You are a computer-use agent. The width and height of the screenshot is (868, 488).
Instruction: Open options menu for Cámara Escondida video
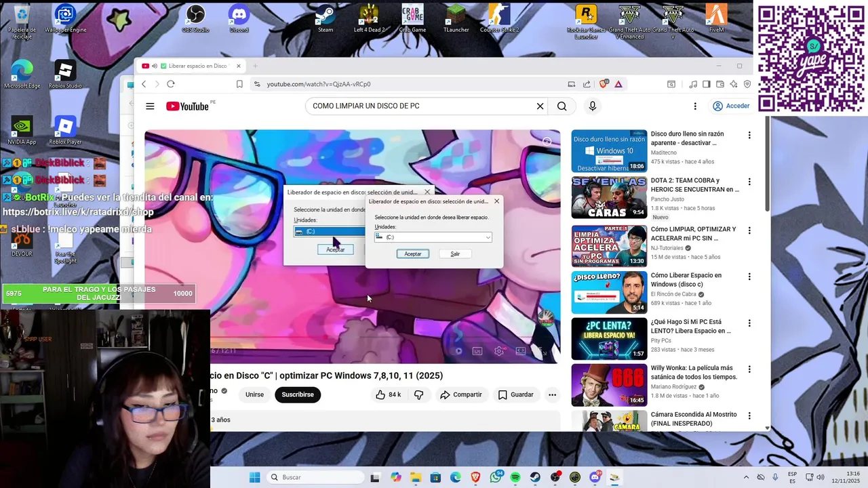click(749, 415)
